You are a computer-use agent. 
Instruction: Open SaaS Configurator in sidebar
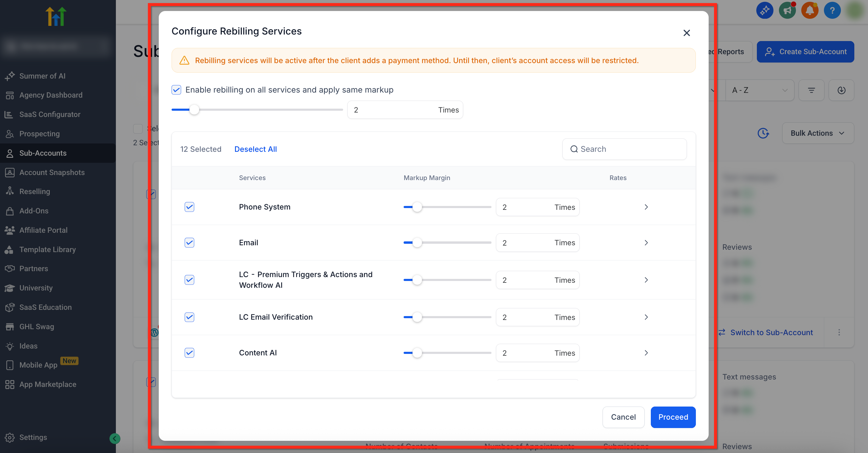50,115
